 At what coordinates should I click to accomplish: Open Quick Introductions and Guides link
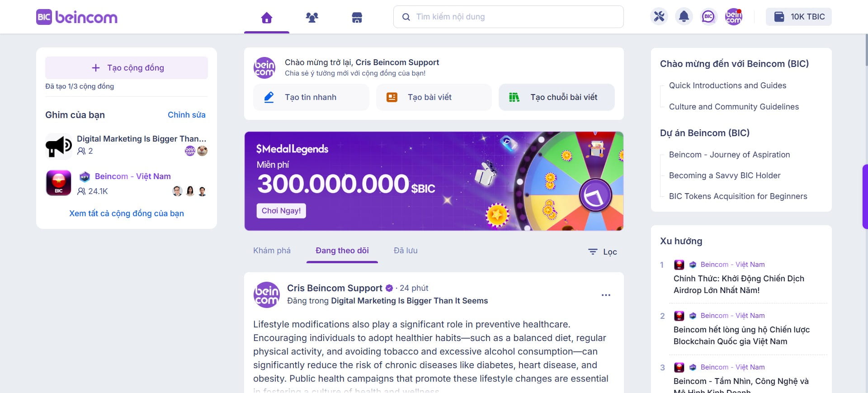coord(727,85)
